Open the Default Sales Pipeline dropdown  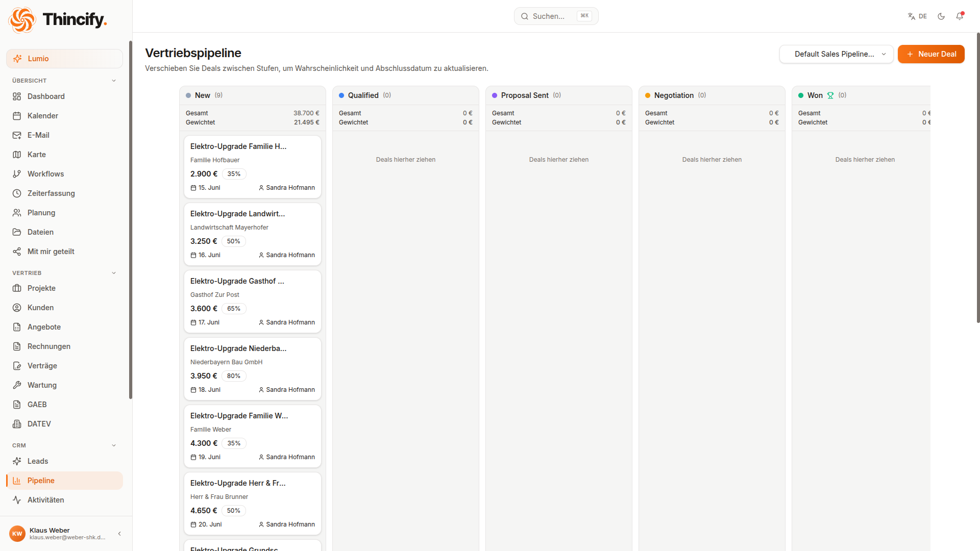[x=836, y=54]
